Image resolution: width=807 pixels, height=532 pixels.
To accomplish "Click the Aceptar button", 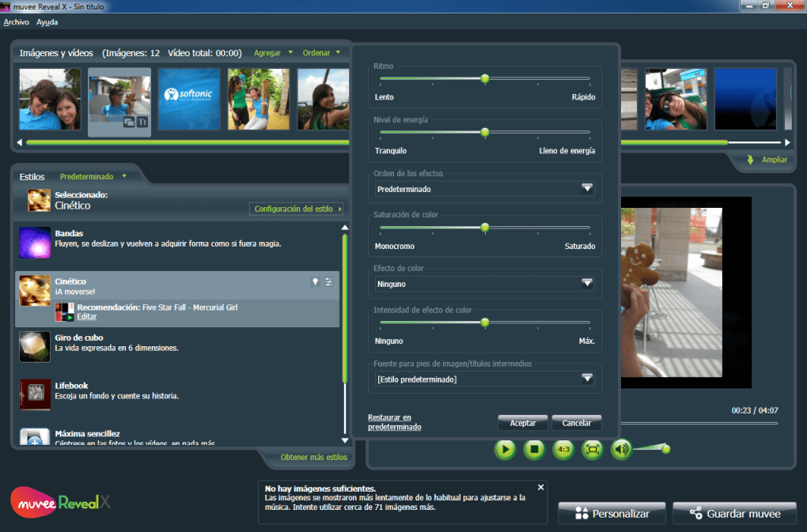I will (x=523, y=423).
